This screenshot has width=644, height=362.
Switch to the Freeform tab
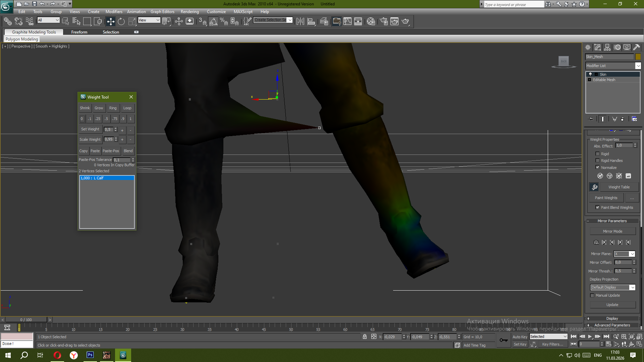tap(79, 32)
